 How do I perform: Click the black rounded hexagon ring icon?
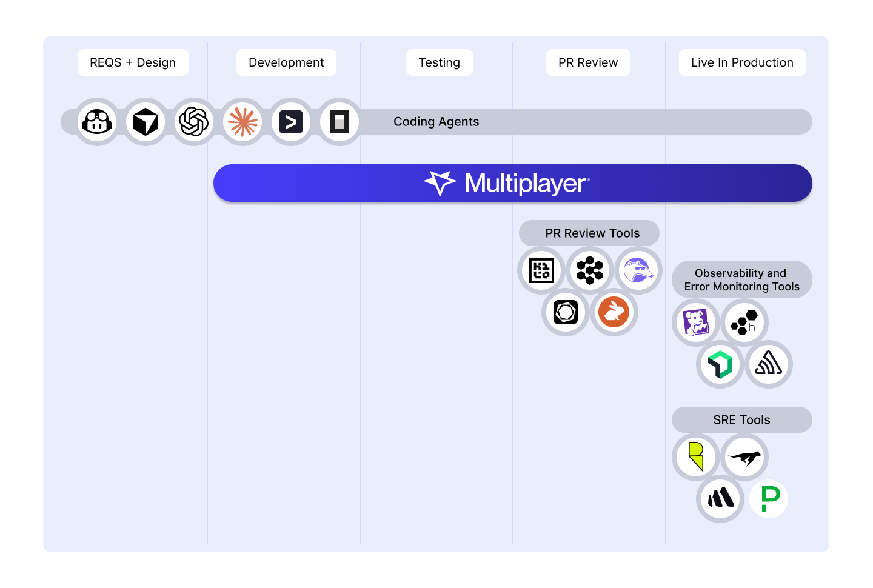566,312
